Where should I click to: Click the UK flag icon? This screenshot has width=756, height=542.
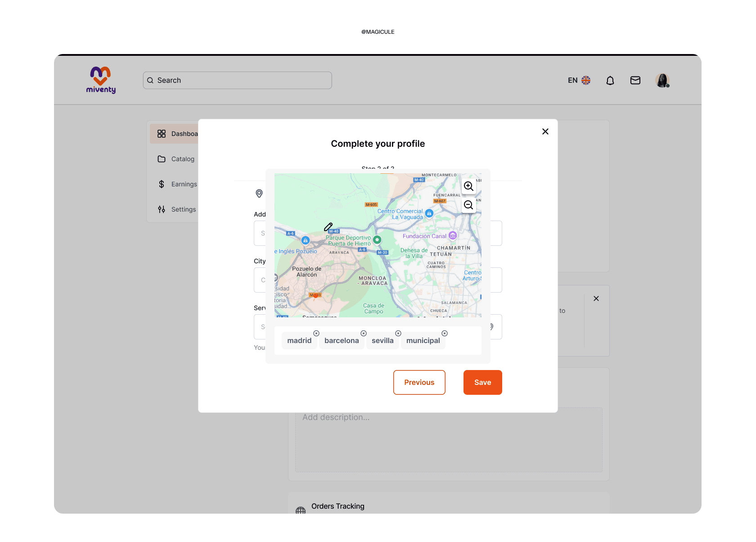click(x=586, y=80)
